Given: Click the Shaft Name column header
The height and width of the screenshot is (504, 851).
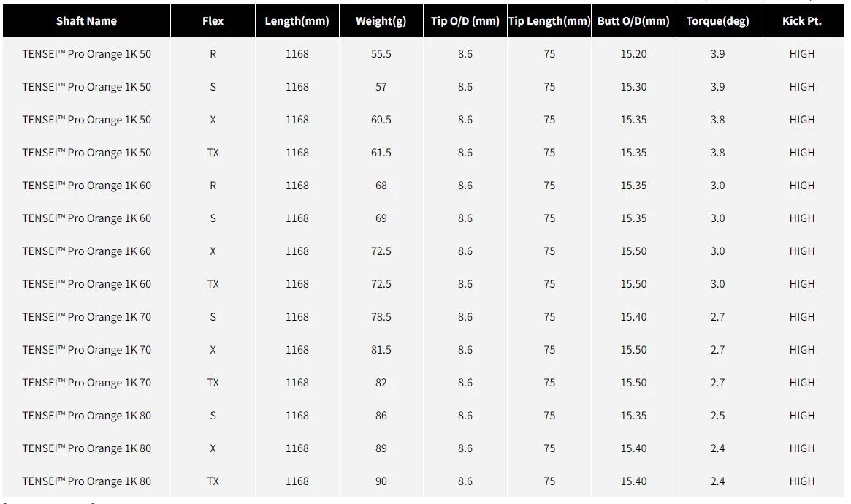Looking at the screenshot, I should click(x=86, y=21).
